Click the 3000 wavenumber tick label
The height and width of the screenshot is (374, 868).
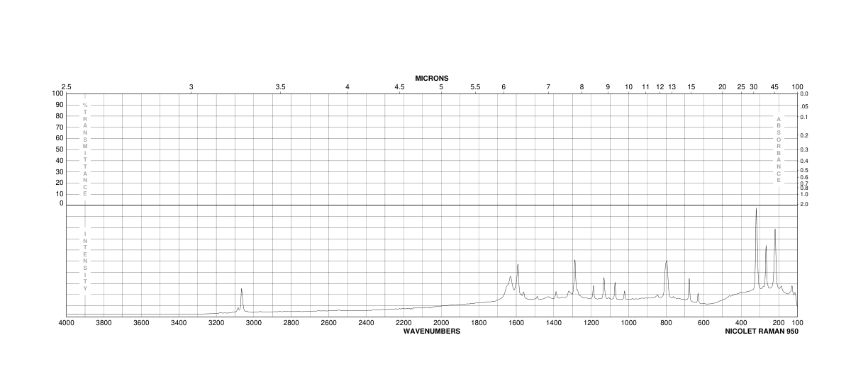point(254,323)
